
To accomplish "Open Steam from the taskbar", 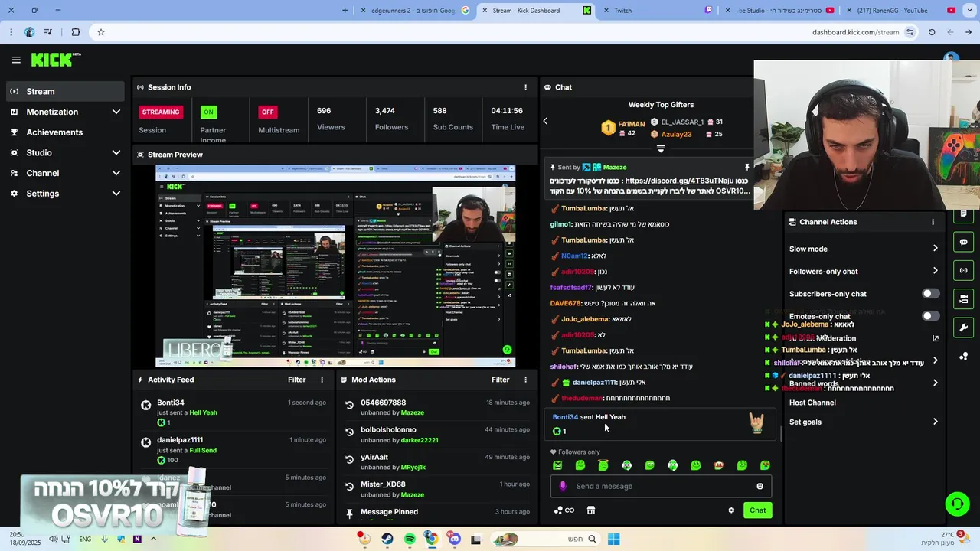I will point(387,539).
